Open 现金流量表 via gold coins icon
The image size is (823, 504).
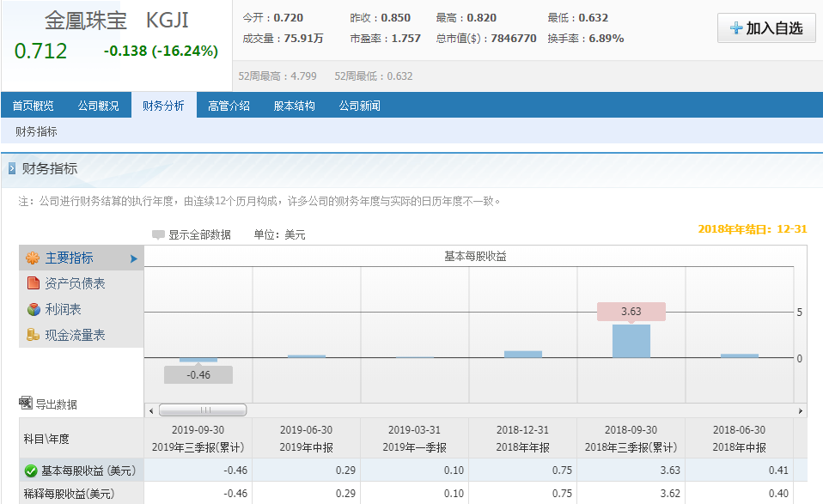pyautogui.click(x=32, y=334)
